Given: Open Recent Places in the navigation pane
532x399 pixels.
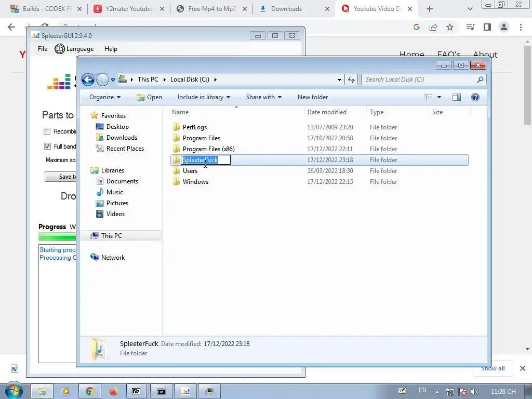Looking at the screenshot, I should tap(125, 148).
